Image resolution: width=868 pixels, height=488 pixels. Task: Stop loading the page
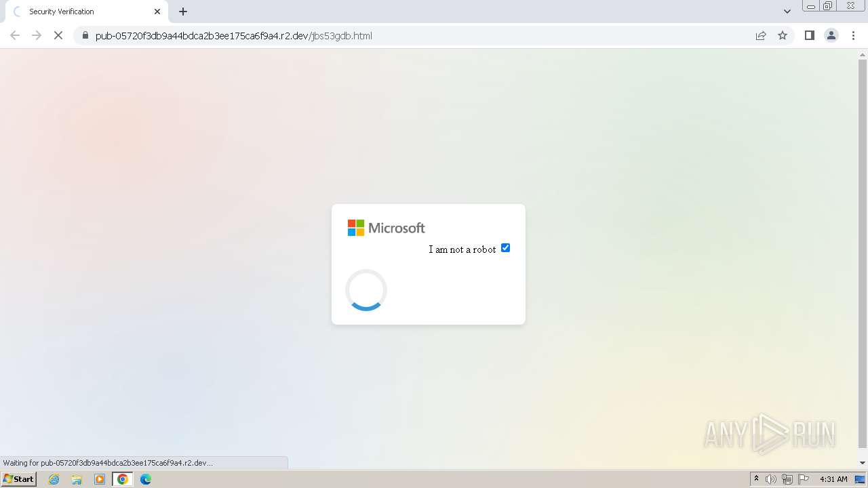tap(58, 36)
